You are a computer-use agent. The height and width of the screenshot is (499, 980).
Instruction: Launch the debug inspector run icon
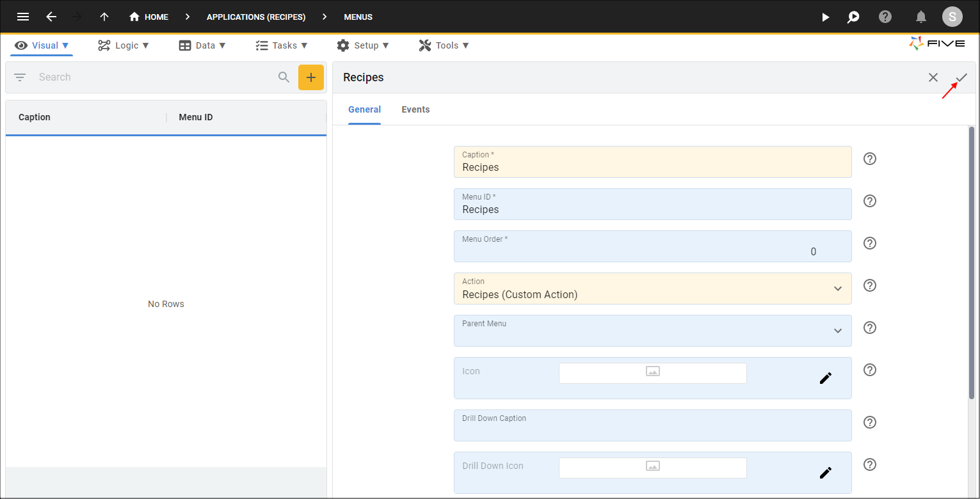pos(853,17)
